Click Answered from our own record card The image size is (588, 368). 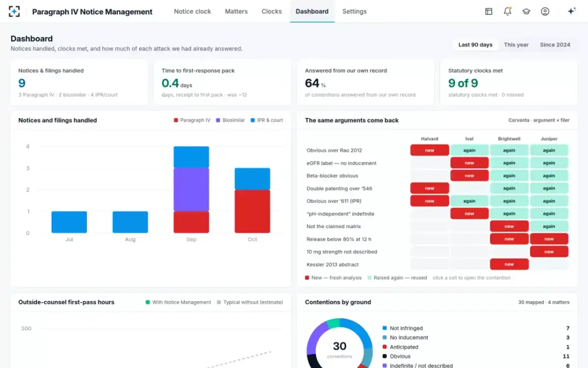(x=366, y=82)
